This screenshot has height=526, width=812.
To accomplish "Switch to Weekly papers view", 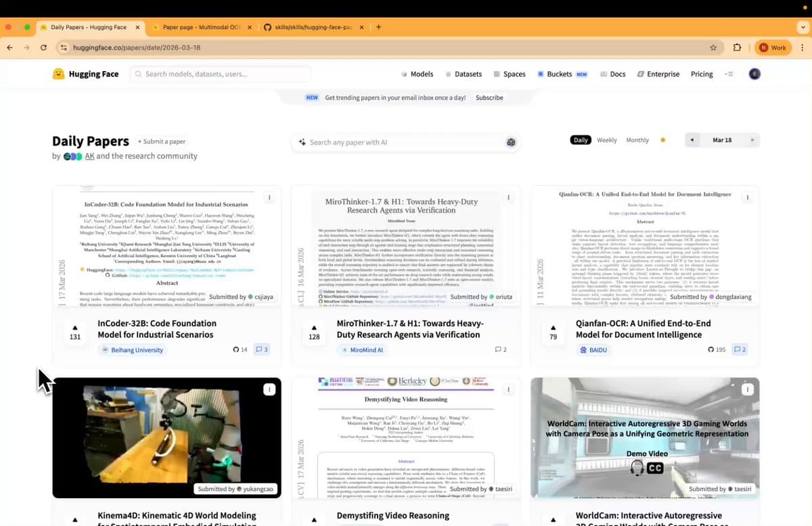I will (606, 140).
